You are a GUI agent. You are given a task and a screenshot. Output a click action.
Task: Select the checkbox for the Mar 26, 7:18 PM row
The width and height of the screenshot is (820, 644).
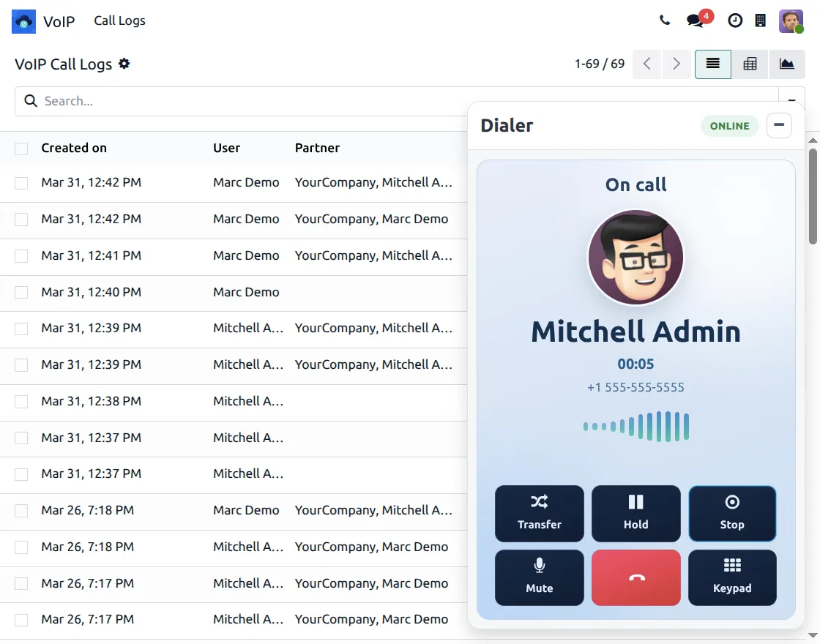(20, 510)
